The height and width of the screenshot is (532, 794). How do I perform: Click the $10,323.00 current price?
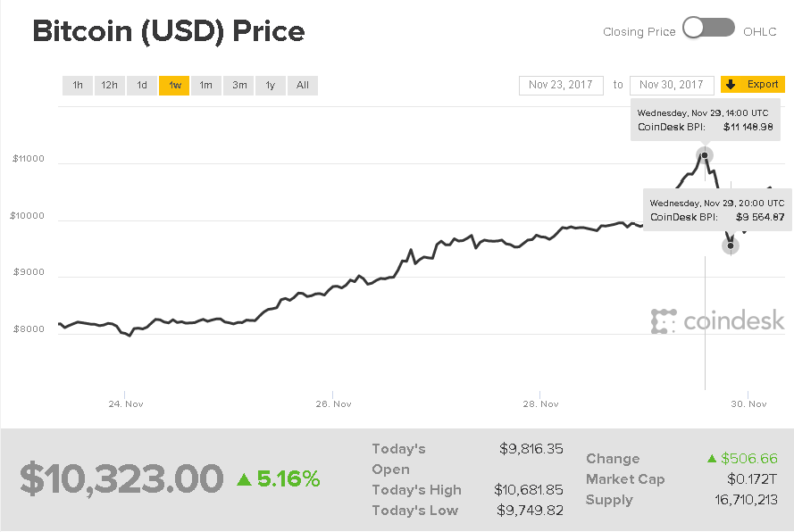[x=121, y=479]
